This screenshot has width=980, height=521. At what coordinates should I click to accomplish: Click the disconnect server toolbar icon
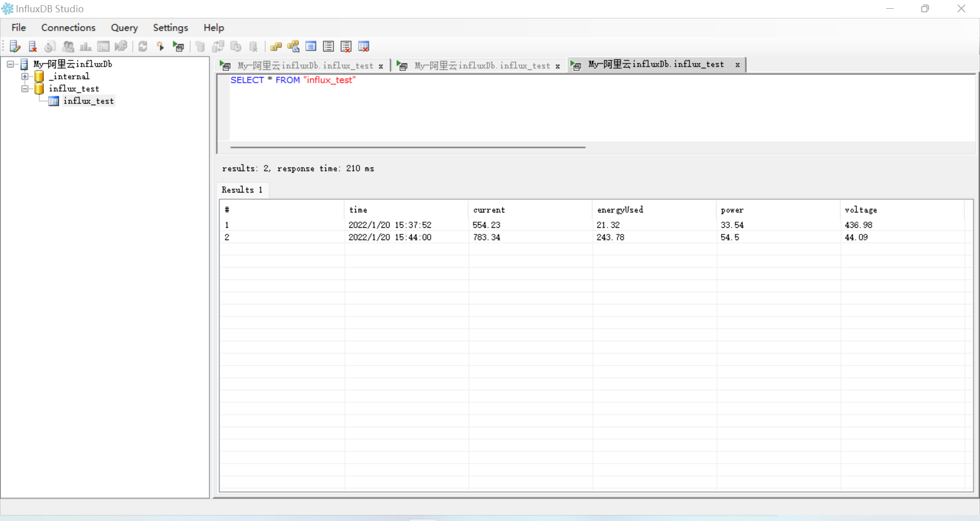click(x=33, y=46)
